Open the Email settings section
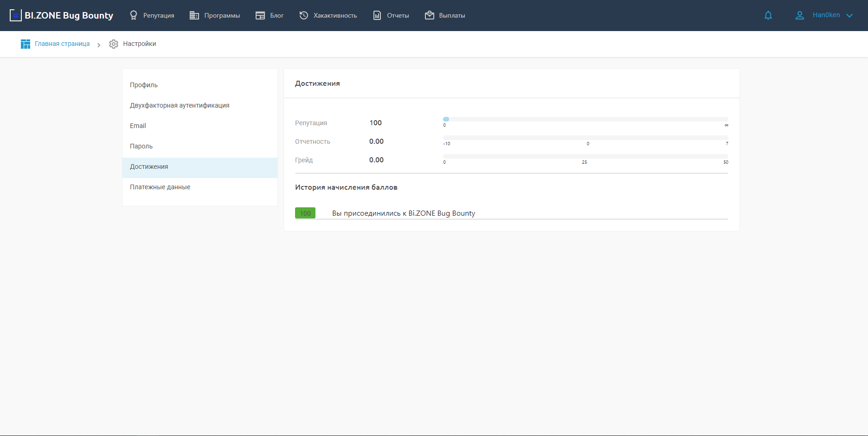Screen dimensions: 868x436 [x=138, y=126]
